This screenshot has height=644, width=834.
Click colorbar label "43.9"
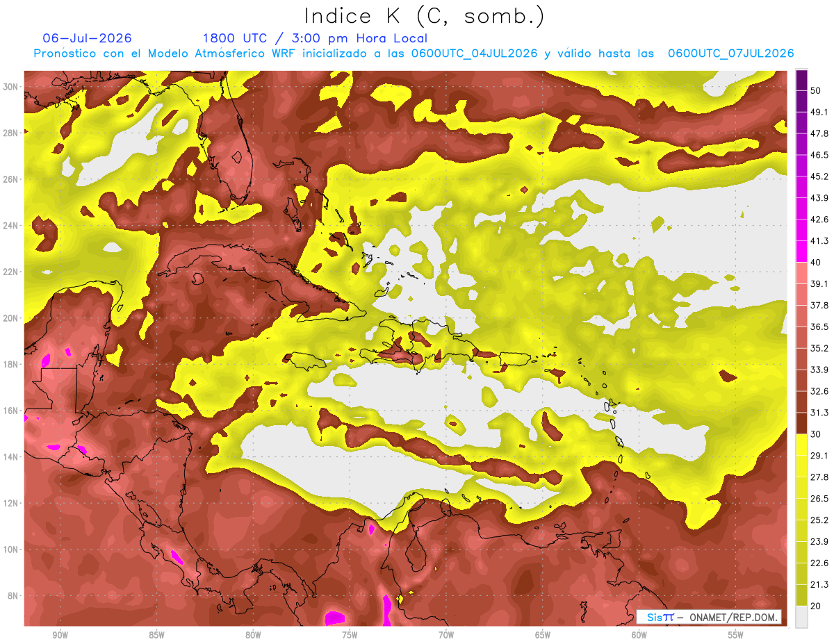coord(819,198)
